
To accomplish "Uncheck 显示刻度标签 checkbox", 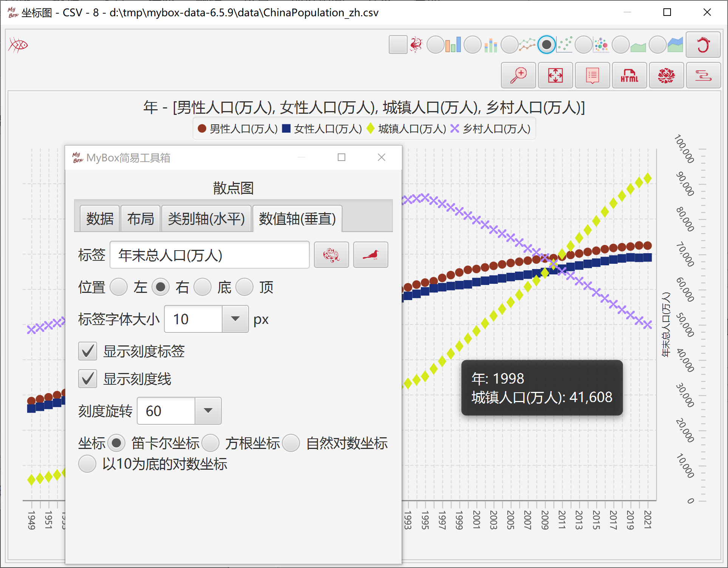I will click(88, 351).
